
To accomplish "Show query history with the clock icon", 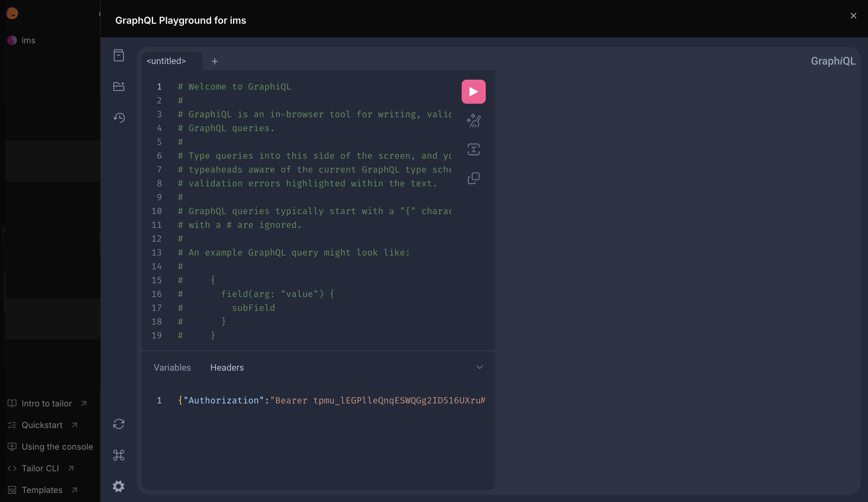I will tap(119, 118).
